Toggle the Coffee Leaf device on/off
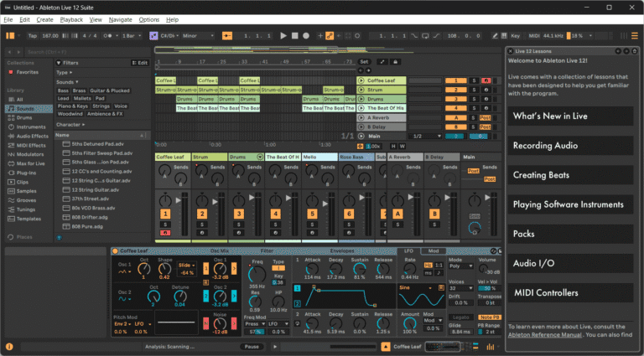Viewport: 644px width, 356px height. (115, 251)
